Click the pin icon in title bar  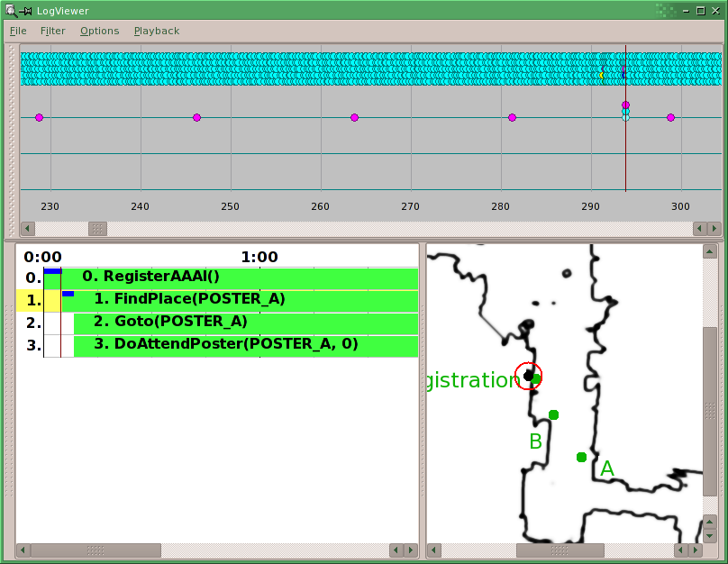coord(26,11)
